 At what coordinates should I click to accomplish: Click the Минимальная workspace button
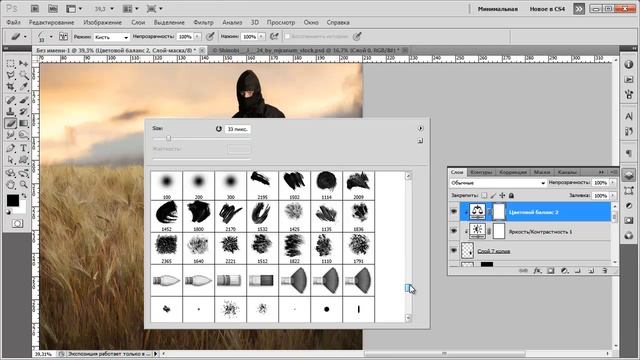498,9
